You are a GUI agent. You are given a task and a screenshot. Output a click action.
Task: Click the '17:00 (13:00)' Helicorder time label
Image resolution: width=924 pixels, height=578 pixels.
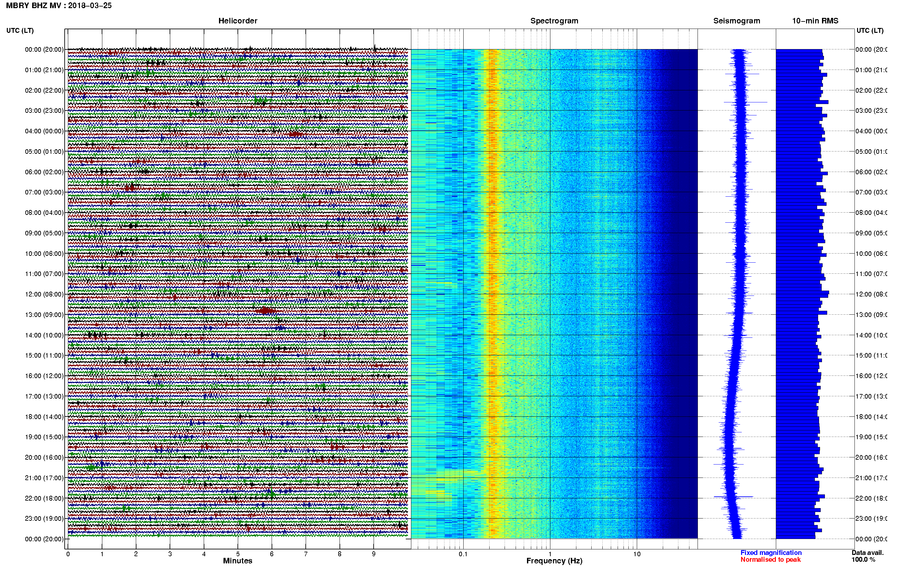[x=44, y=396]
